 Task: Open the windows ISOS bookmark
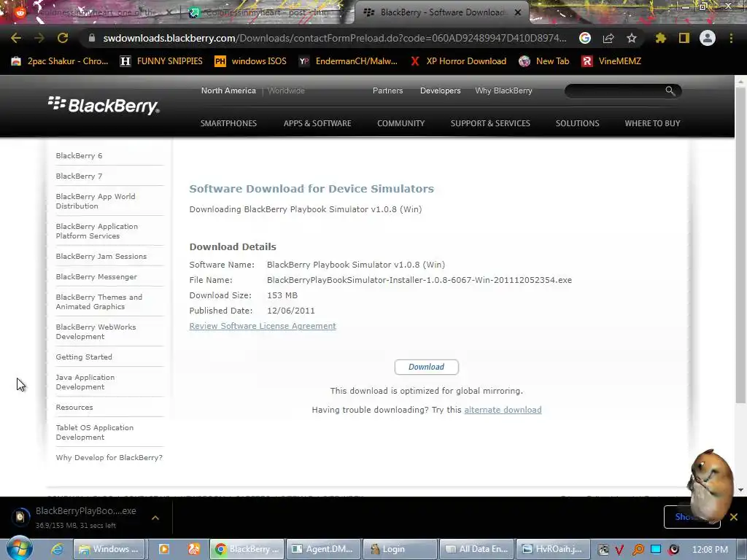tap(251, 61)
